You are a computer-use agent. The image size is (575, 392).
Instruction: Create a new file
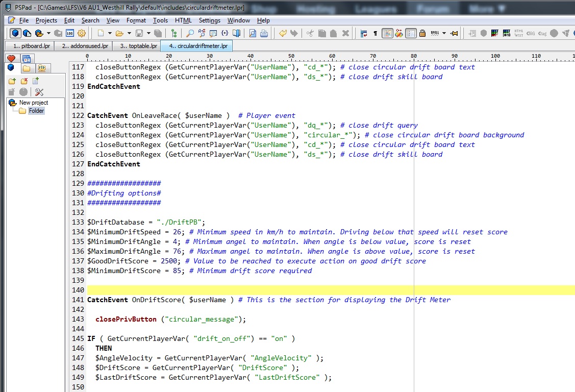(100, 33)
